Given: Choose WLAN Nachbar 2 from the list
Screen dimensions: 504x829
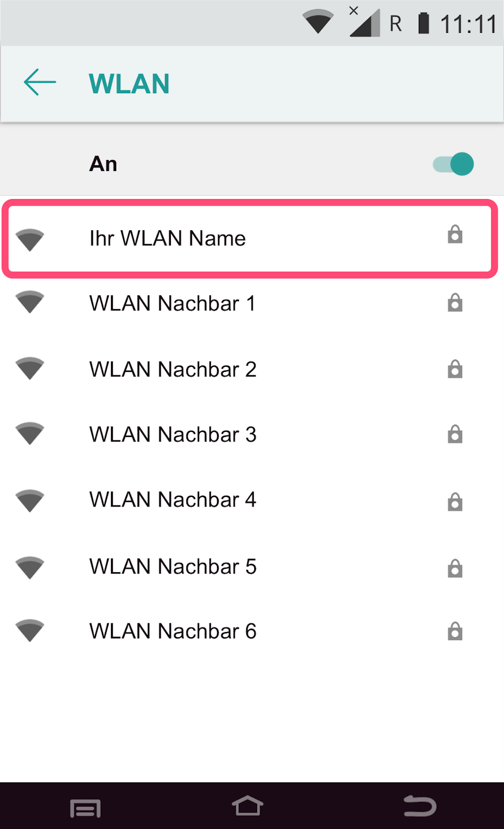Looking at the screenshot, I should [252, 369].
